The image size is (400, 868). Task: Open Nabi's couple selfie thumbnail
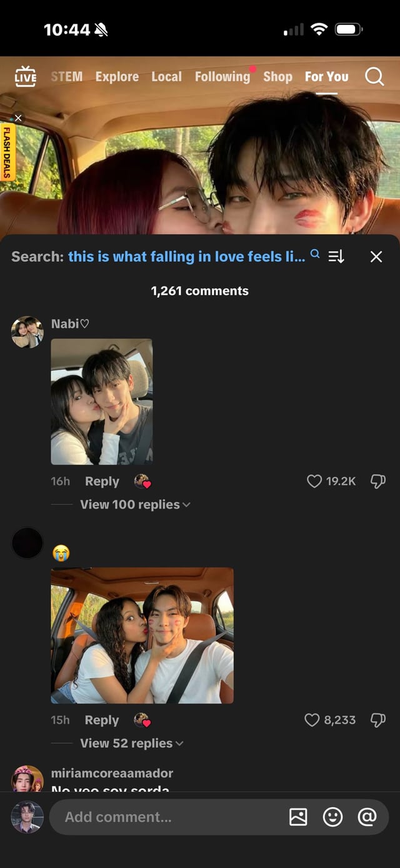coord(101,402)
